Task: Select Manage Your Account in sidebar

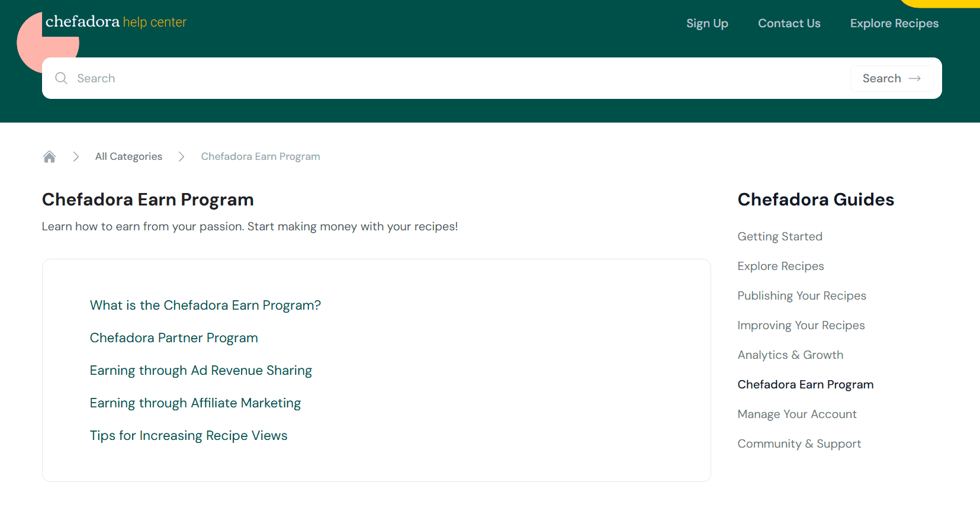Action: [x=796, y=414]
